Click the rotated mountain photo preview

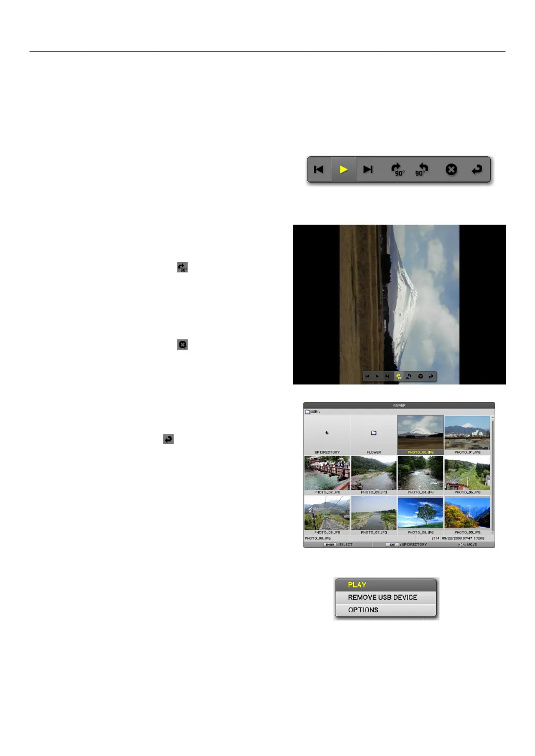399,305
